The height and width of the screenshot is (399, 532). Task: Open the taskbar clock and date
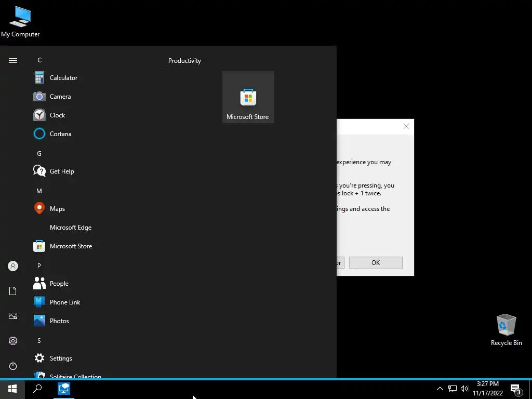(x=487, y=389)
